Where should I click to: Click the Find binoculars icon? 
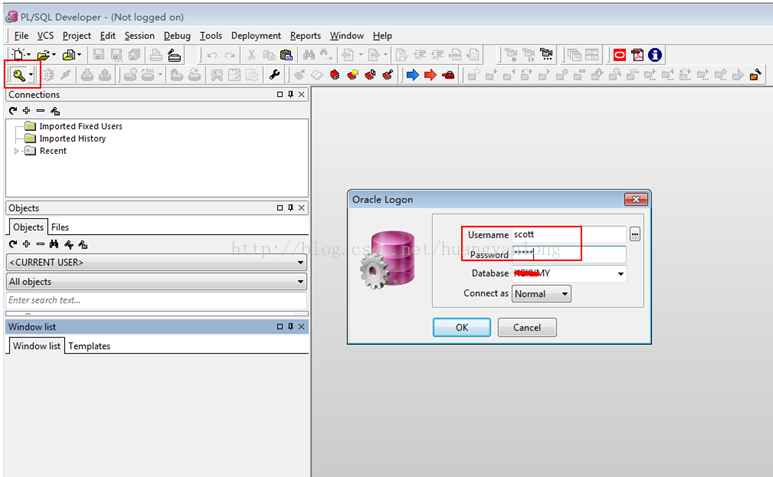coord(309,55)
